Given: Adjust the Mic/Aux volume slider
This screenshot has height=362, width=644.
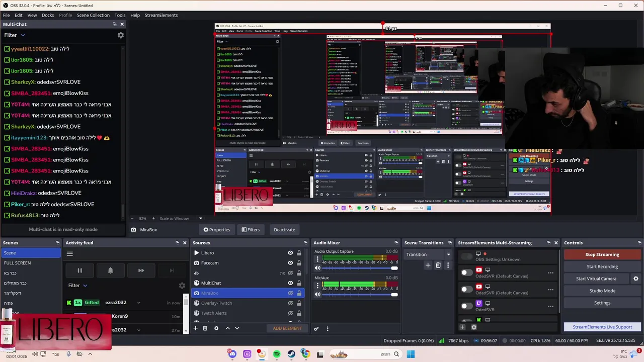Looking at the screenshot, I should (360, 294).
